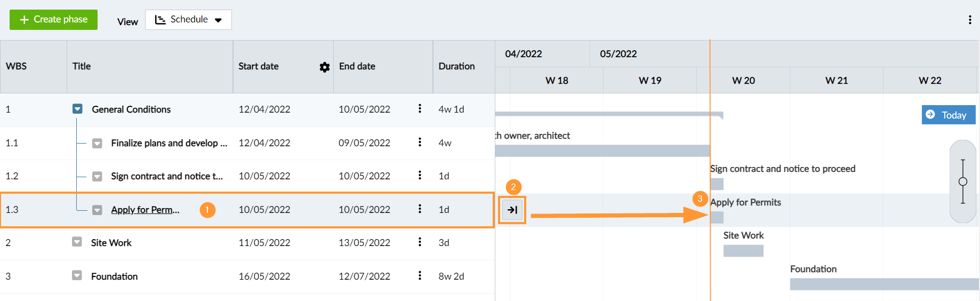Screen dimensions: 980x301
Task: Open more actions for Foundation row
Action: point(420,275)
